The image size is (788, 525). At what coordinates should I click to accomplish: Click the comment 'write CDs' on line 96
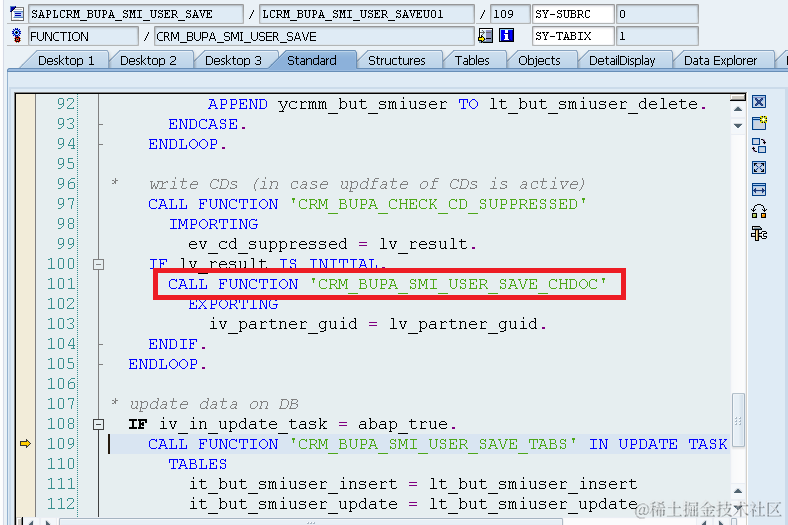click(x=193, y=184)
